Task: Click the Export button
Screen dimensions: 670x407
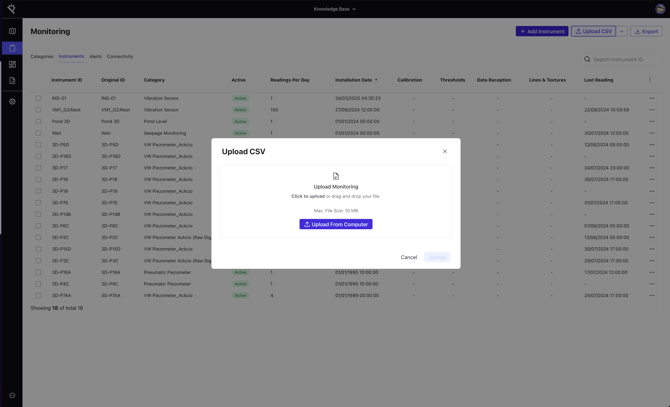Action: click(646, 31)
